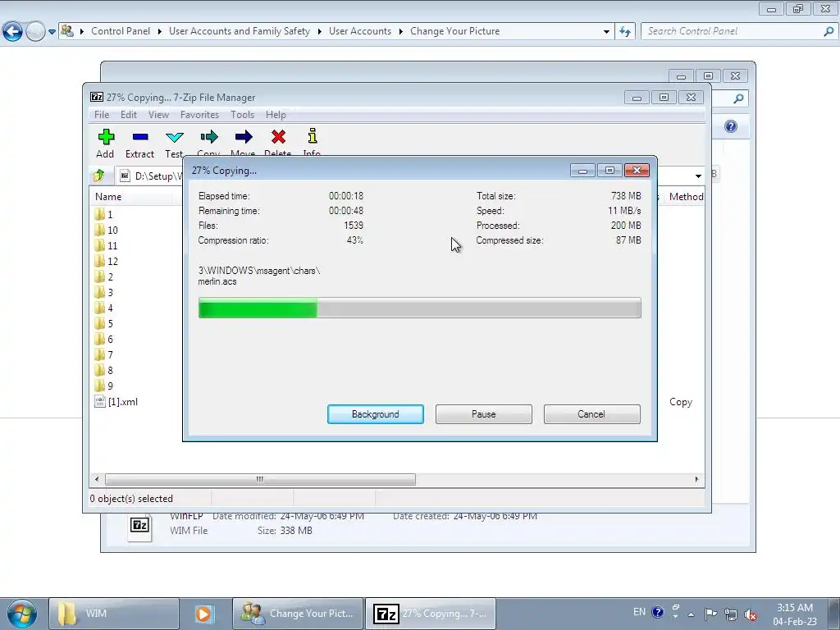Click User Accounts and Family Safety breadcrumb
The image size is (840, 630).
(240, 31)
